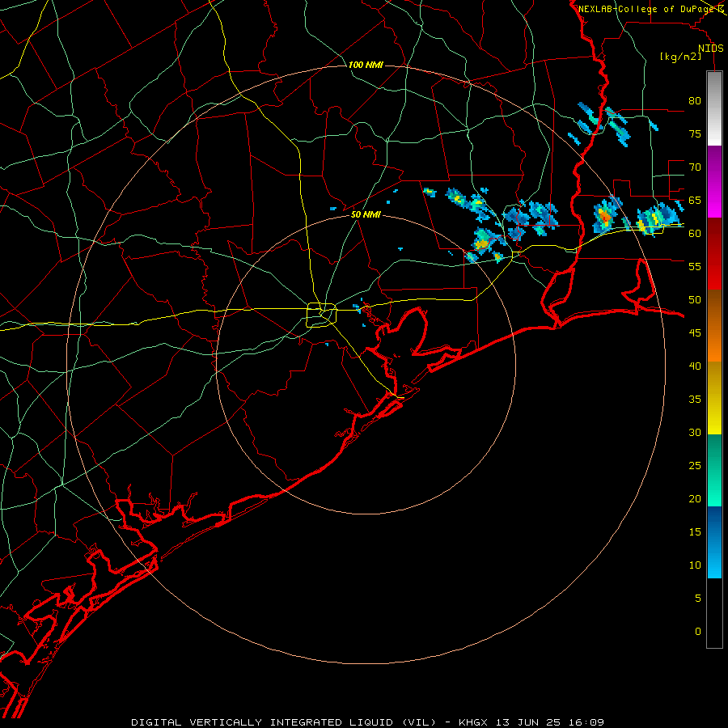Pick the green segment of color scale
This screenshot has width=728, height=728.
[x=714, y=470]
